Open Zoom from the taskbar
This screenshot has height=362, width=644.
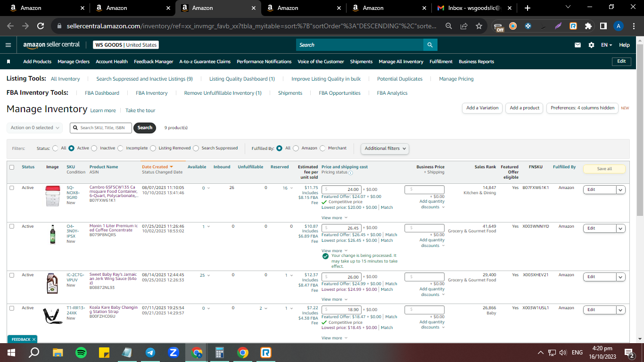[x=173, y=353]
